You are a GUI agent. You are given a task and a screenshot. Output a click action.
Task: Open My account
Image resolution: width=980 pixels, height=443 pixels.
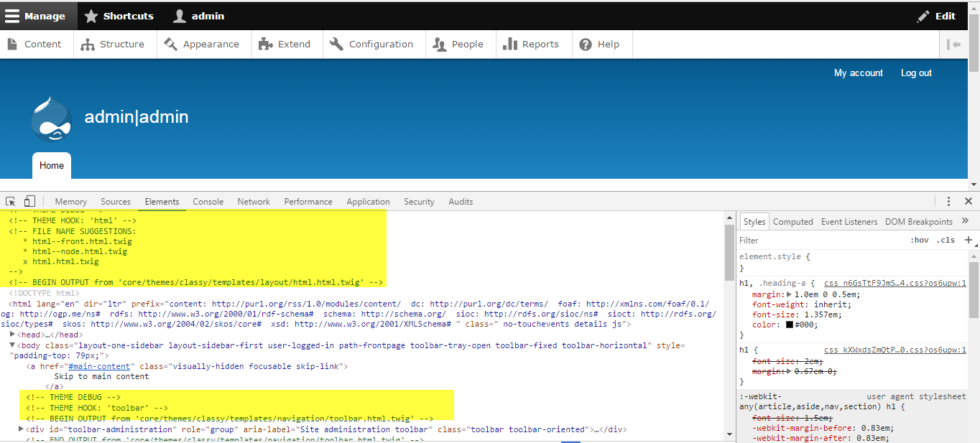[858, 73]
